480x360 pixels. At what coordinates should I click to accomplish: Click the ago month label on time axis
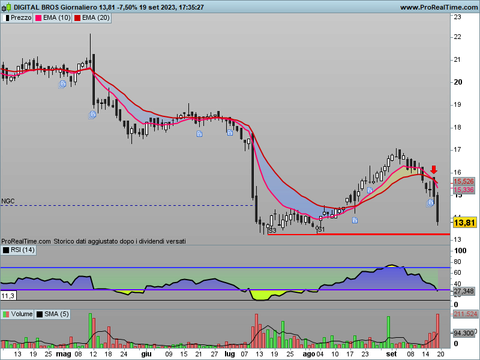coord(309,354)
